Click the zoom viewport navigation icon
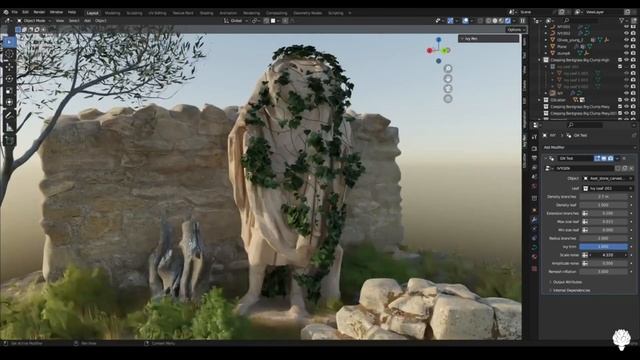The width and height of the screenshot is (640, 360). click(x=448, y=69)
